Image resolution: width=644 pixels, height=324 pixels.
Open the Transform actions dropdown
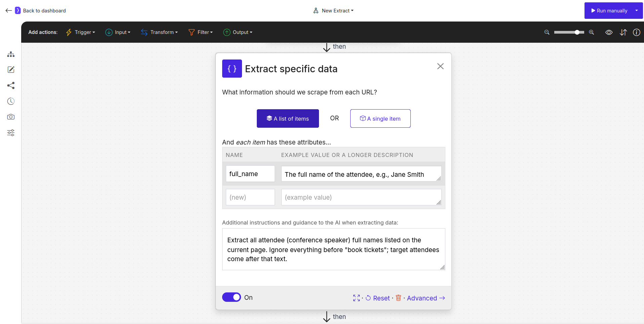[x=159, y=32]
